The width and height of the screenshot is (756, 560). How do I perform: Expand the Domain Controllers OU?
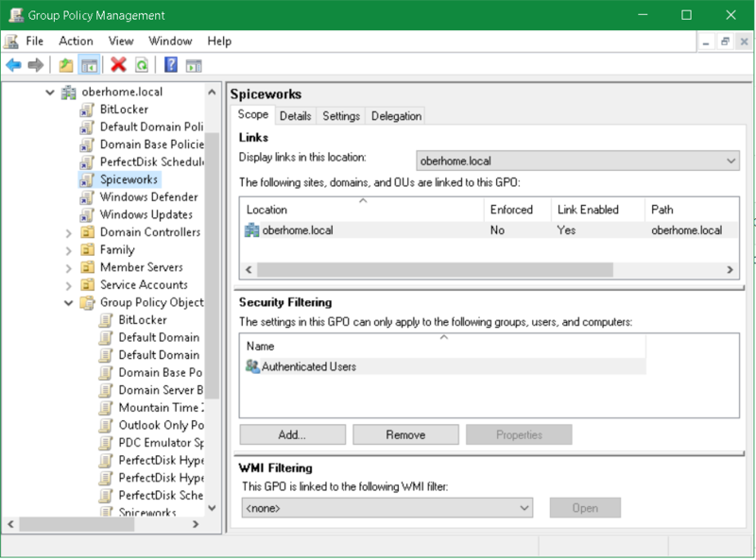coord(69,232)
